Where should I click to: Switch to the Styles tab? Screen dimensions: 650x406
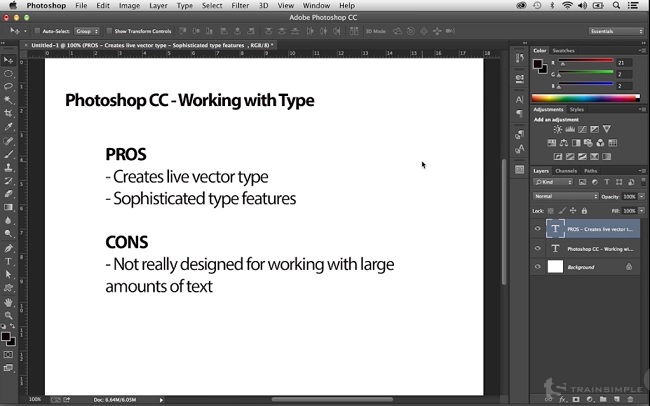coord(577,109)
